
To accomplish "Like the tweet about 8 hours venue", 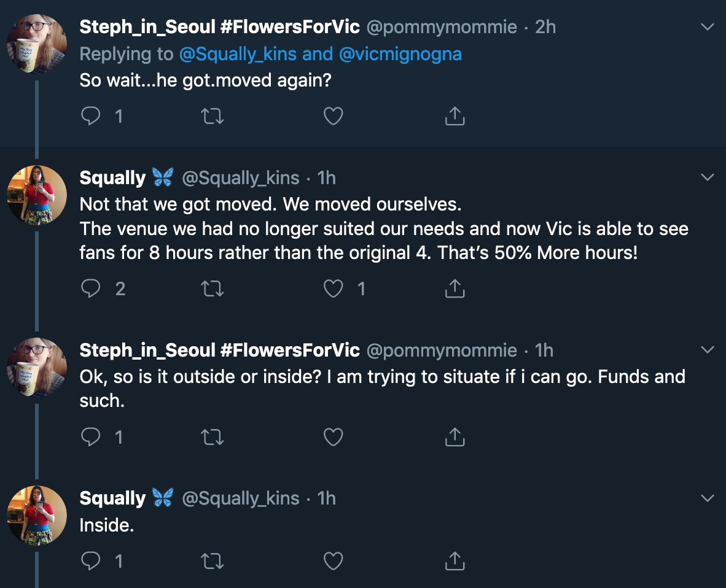I will [x=334, y=288].
